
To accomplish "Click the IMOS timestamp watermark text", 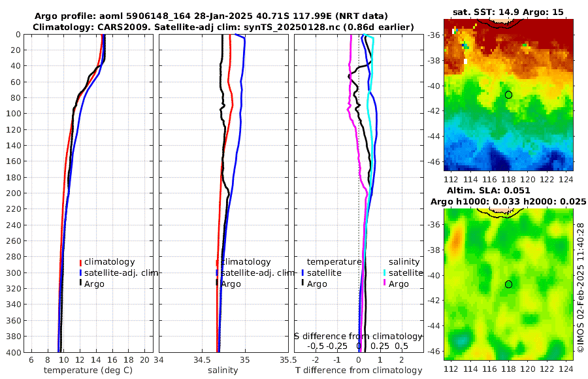I will pyautogui.click(x=580, y=287).
